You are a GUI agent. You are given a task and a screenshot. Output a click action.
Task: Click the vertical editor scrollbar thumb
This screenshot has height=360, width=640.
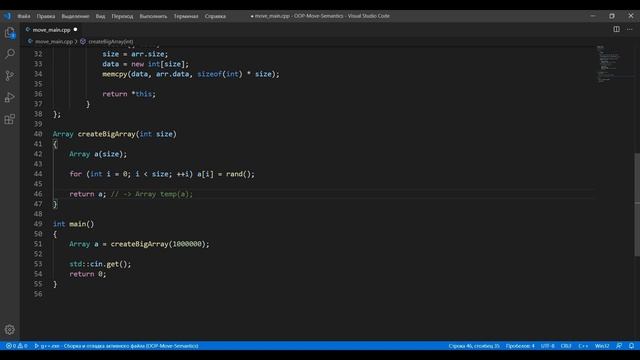coord(637,204)
